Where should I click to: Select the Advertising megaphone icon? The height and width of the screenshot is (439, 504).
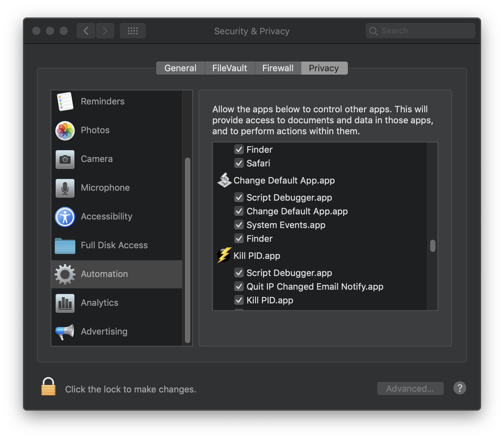(x=65, y=332)
